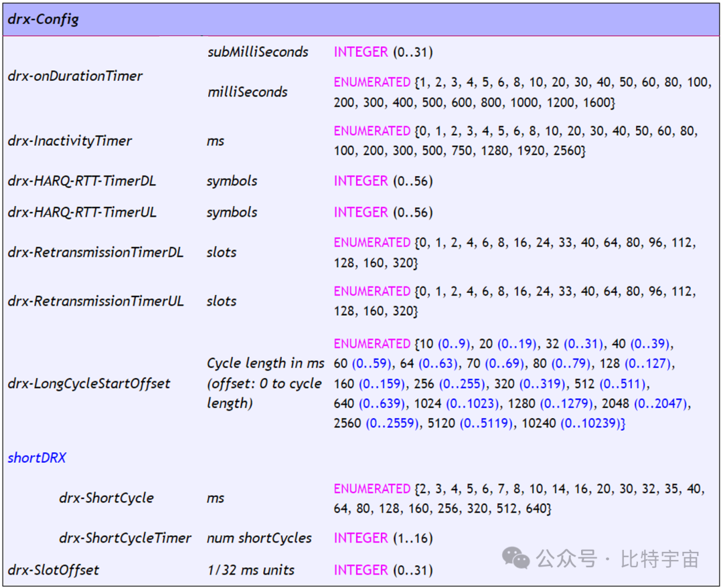Image resolution: width=723 pixels, height=588 pixels.
Task: Select drx-ShortCycle parameter name
Action: tap(106, 498)
